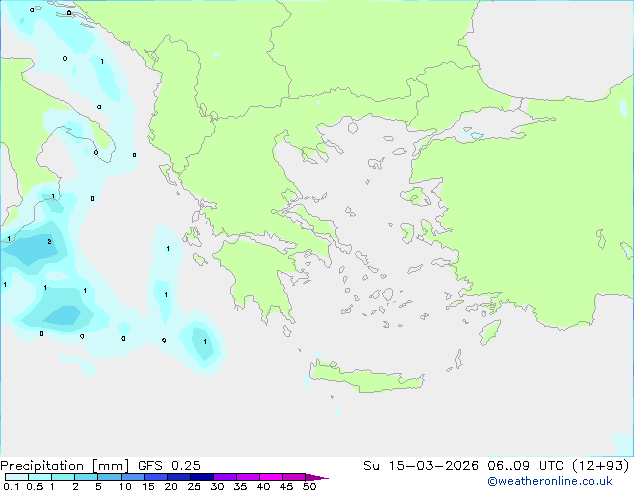Screen dimensions: 634x490
Task: Pick the 1–2 mm legend swatch
Action: [63, 477]
